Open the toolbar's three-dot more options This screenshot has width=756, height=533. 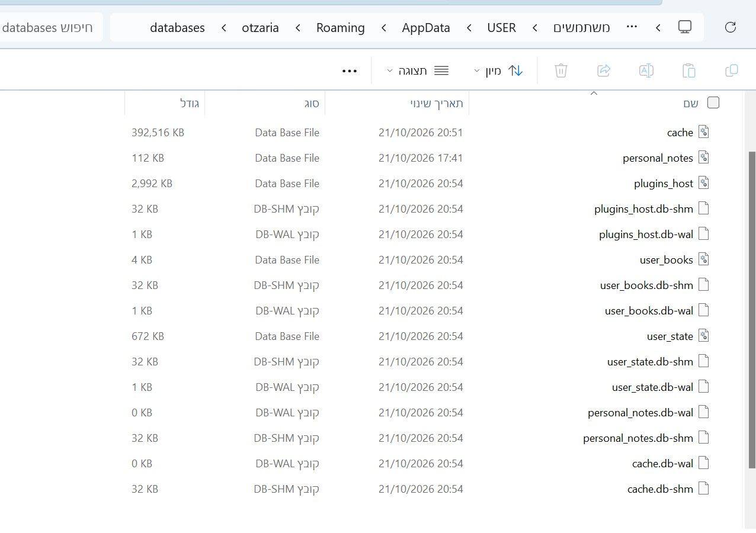click(x=350, y=71)
